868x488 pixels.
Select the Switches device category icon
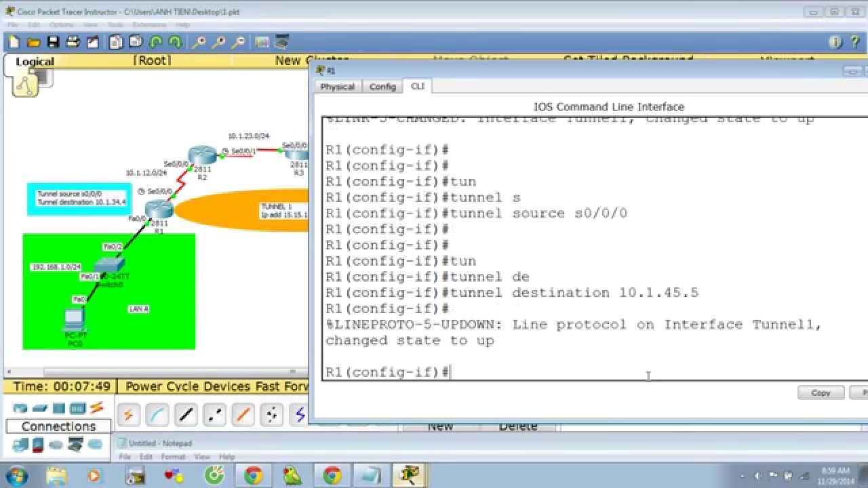(x=40, y=408)
